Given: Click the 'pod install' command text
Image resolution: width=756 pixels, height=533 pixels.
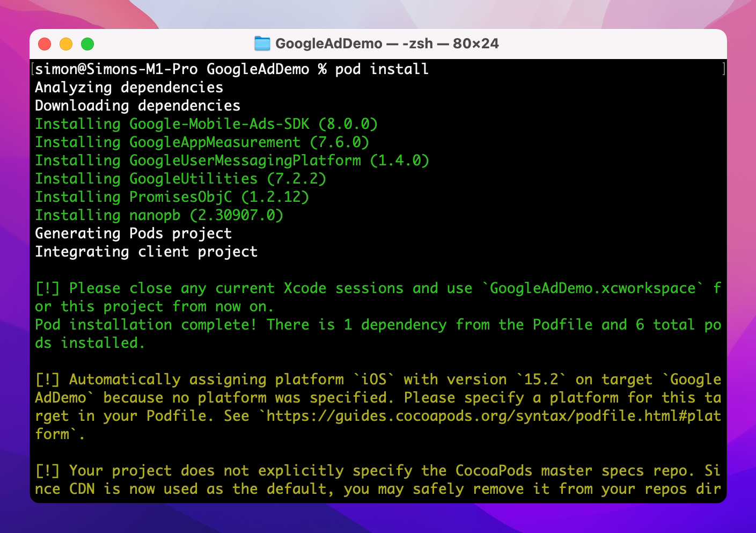Looking at the screenshot, I should (x=381, y=69).
